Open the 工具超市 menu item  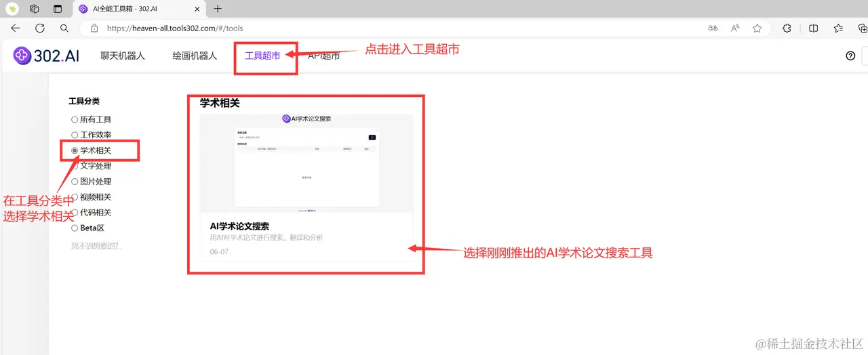[262, 56]
